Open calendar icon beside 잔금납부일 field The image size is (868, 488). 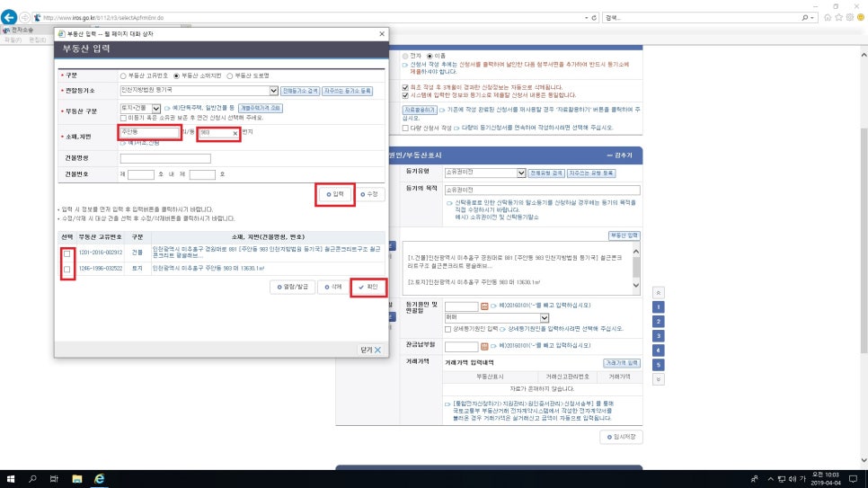(x=484, y=347)
